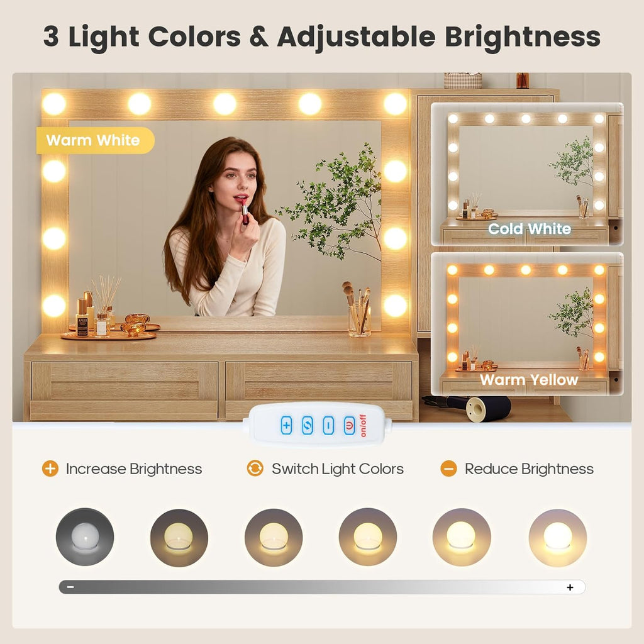Click the orange Increase Brightness plus icon
Image resolution: width=644 pixels, height=644 pixels.
pyautogui.click(x=50, y=469)
